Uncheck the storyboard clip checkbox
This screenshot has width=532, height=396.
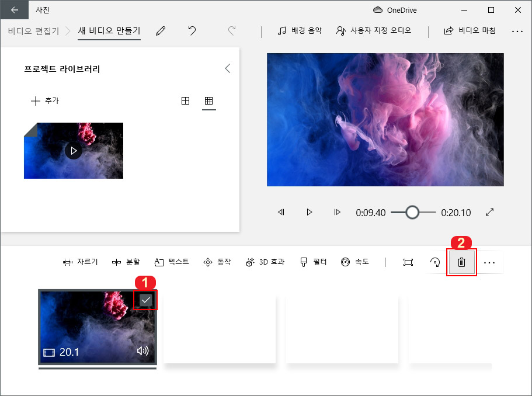click(146, 300)
